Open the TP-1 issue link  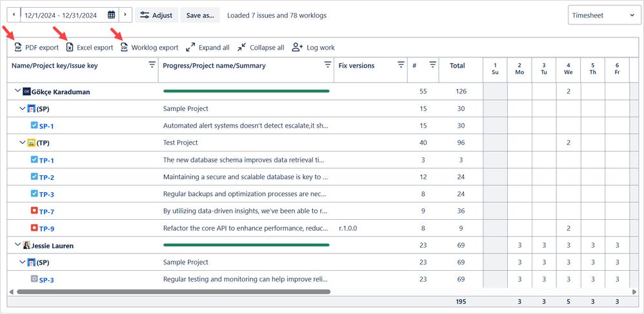point(46,160)
